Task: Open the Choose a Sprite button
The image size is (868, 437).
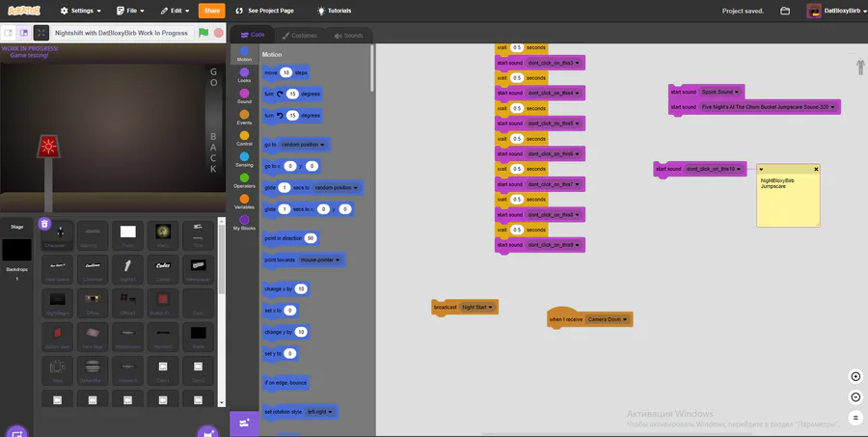Action: pos(208,431)
